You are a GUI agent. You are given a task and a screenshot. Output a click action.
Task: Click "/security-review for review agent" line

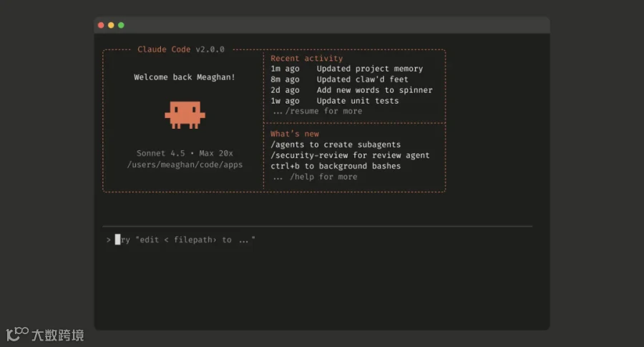pos(350,155)
